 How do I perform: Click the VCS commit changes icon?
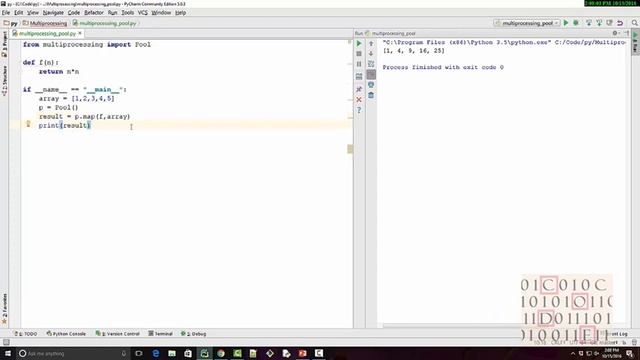click(599, 23)
